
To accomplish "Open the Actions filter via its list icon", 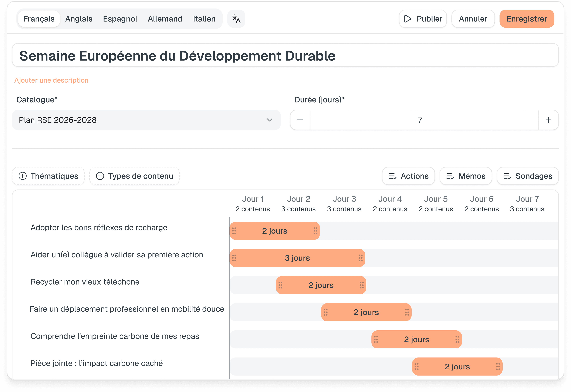I will click(392, 176).
